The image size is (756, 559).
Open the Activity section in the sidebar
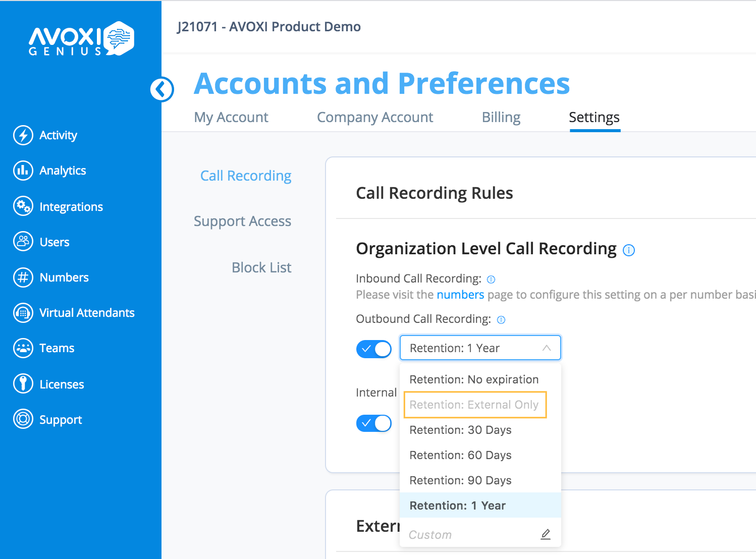pos(23,135)
